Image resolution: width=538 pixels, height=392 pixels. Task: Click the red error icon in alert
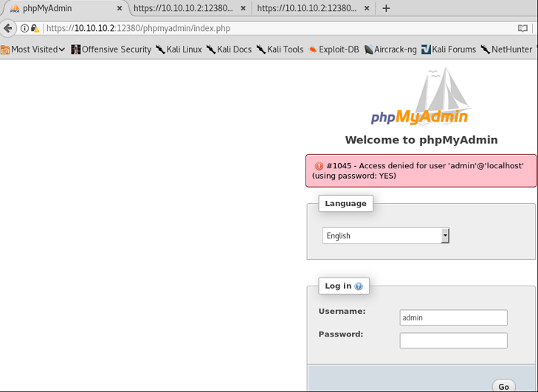point(319,166)
